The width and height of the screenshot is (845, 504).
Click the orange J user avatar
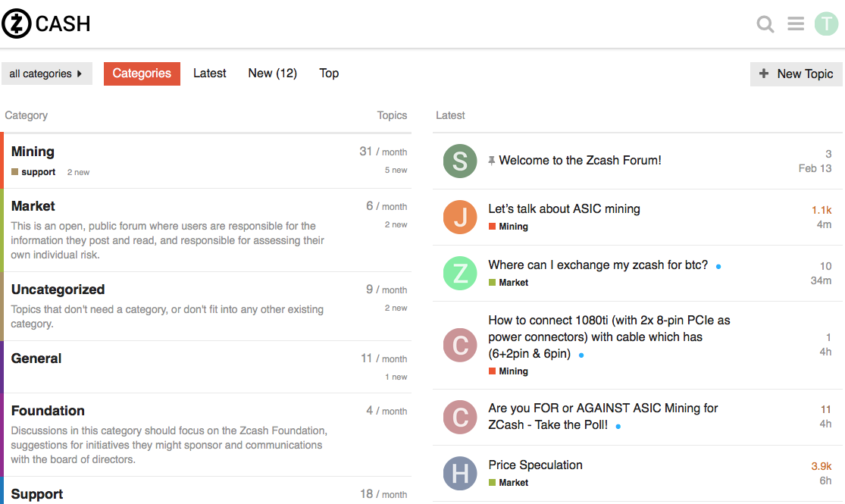(x=460, y=217)
